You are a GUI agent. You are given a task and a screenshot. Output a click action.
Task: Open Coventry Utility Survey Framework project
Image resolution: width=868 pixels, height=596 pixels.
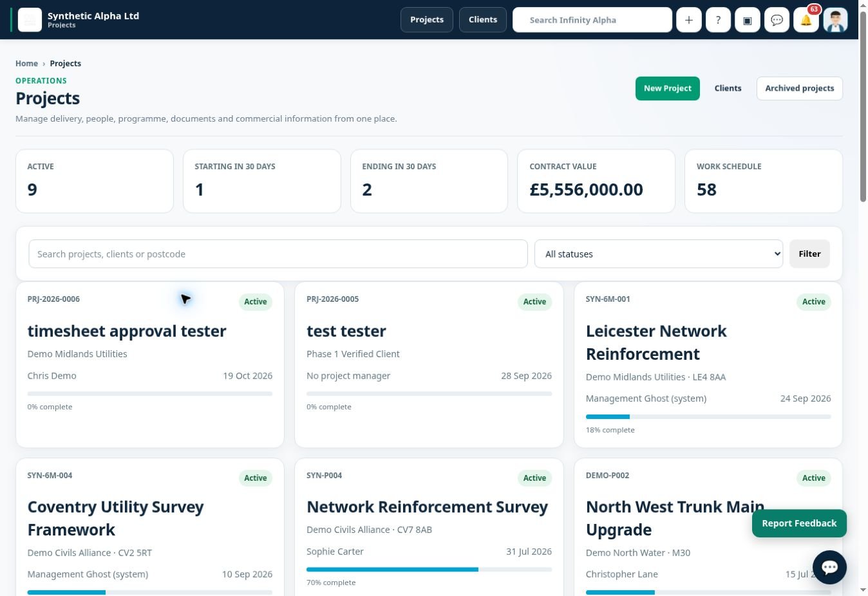coord(115,518)
